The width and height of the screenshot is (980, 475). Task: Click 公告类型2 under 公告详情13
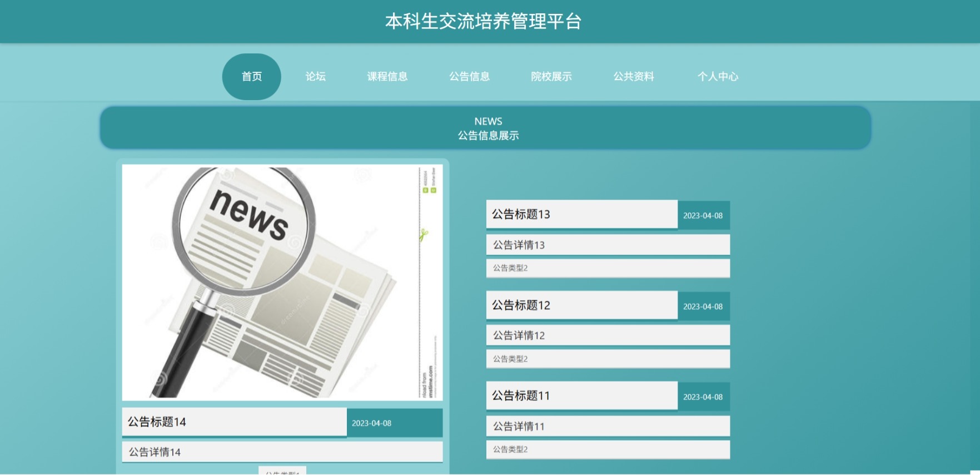pos(608,268)
